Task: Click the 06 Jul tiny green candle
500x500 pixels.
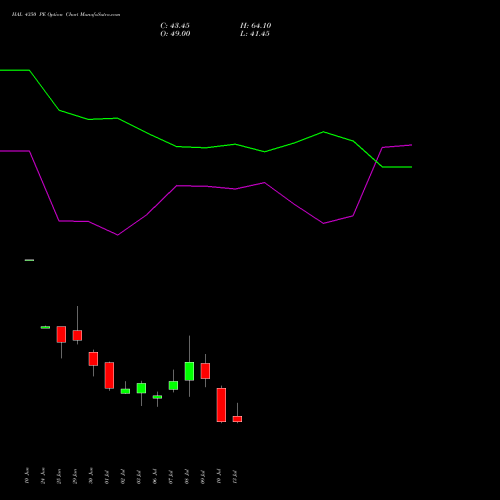Action: [x=157, y=397]
